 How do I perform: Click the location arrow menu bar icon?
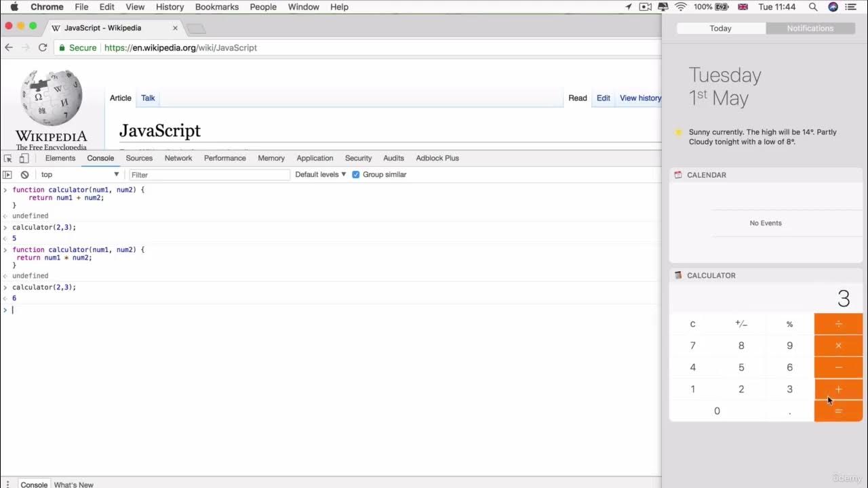pos(629,7)
